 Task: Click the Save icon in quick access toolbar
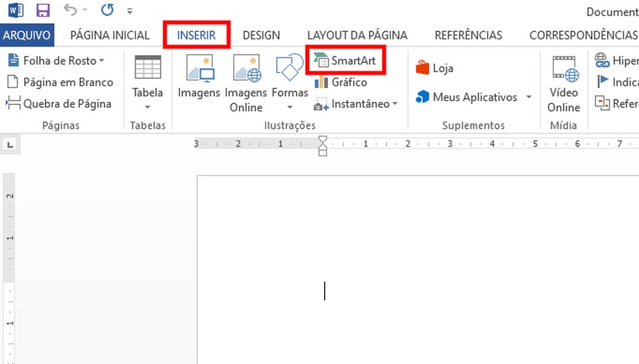(43, 10)
